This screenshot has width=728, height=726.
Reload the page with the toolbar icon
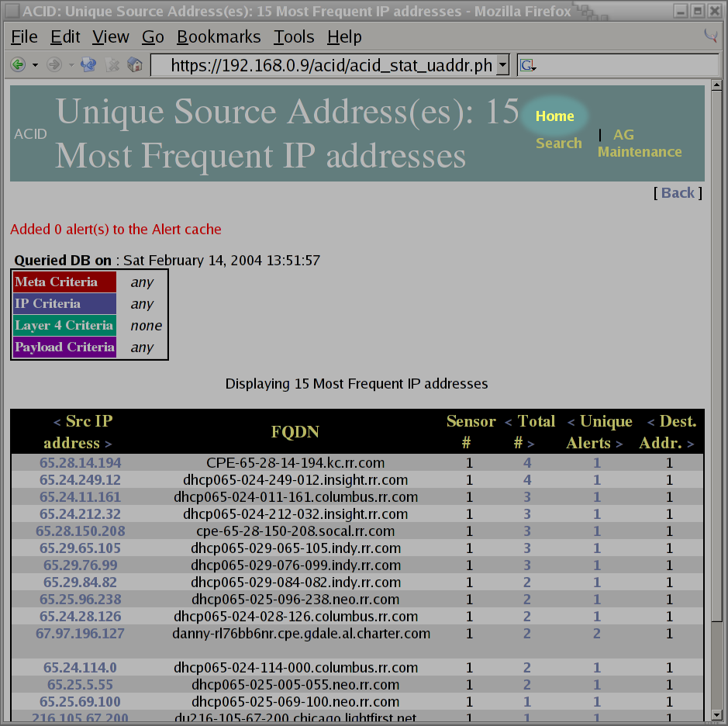pyautogui.click(x=88, y=65)
